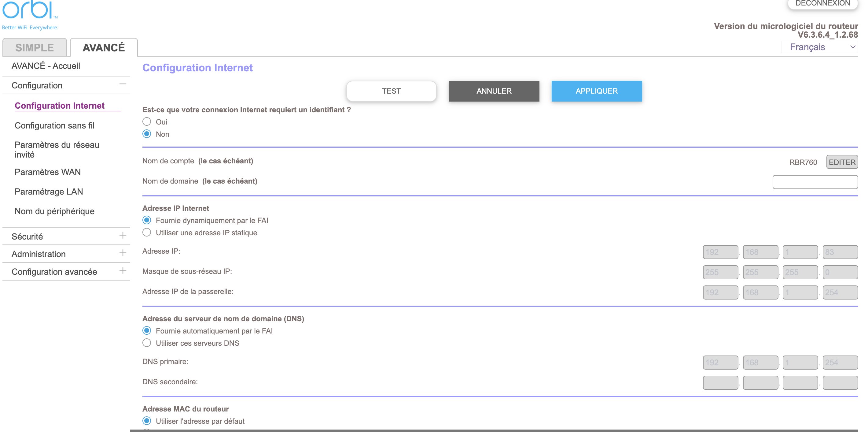Click third octet of passerelle address
The height and width of the screenshot is (432, 868).
point(800,292)
